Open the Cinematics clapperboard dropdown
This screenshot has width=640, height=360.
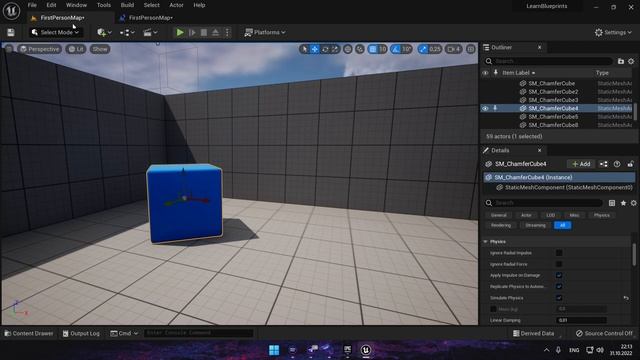[x=150, y=32]
